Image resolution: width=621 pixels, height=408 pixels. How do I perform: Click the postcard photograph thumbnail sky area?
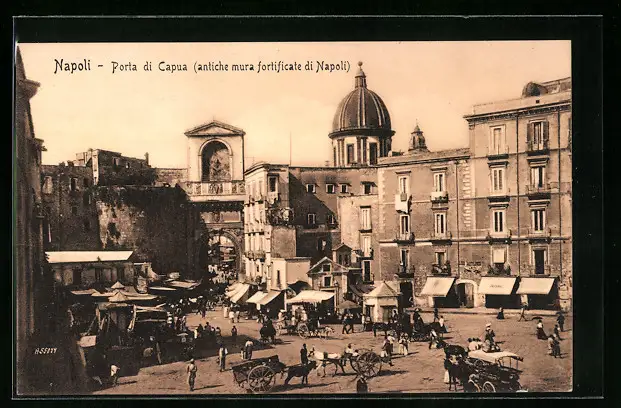[x=280, y=110]
